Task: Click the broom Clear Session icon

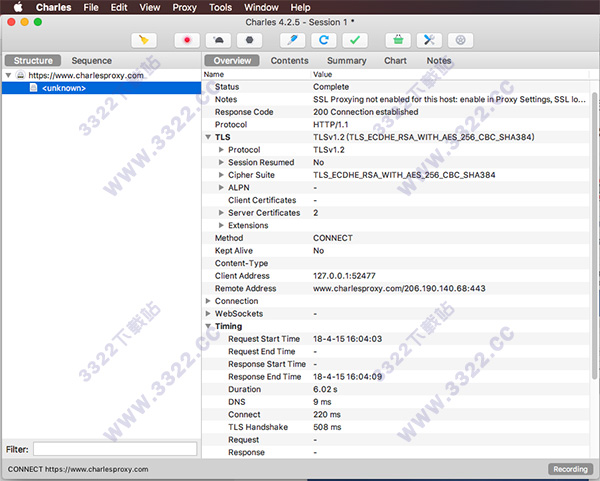Action: [x=144, y=40]
